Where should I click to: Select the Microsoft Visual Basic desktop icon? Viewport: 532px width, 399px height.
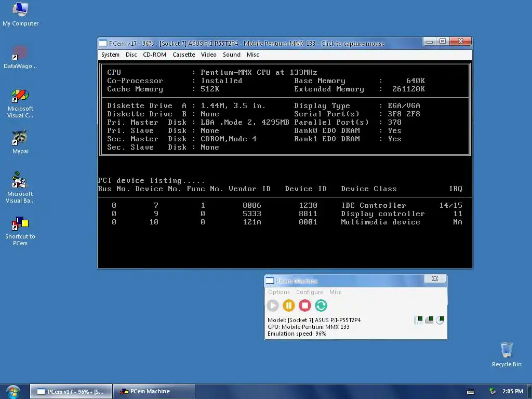pos(20,188)
